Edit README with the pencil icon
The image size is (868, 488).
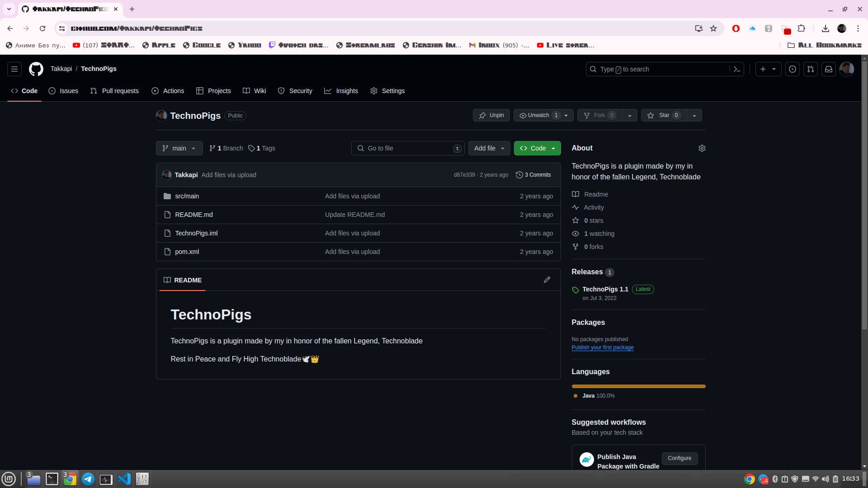coord(547,280)
